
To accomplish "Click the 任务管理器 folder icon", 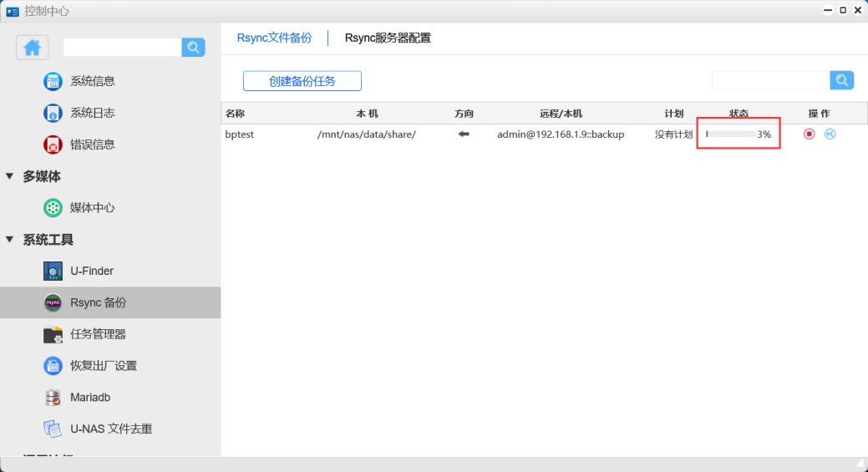I will tap(53, 334).
